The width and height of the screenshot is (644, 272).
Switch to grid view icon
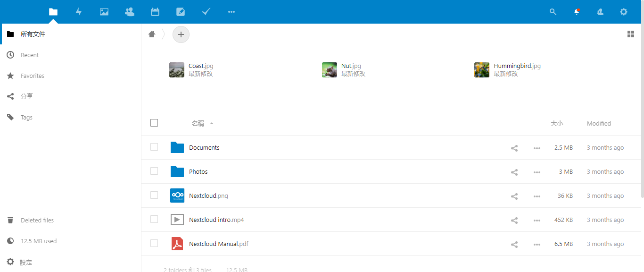(631, 34)
